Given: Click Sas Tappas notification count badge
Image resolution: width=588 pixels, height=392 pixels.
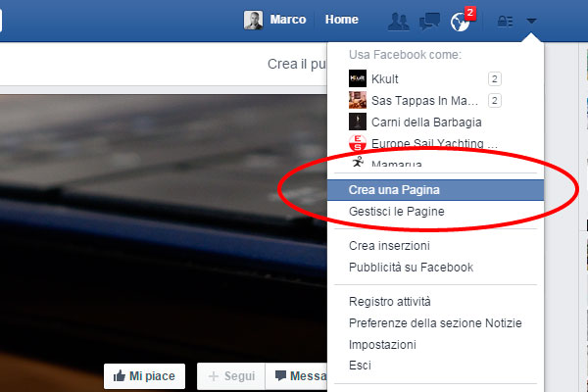Looking at the screenshot, I should point(494,101).
